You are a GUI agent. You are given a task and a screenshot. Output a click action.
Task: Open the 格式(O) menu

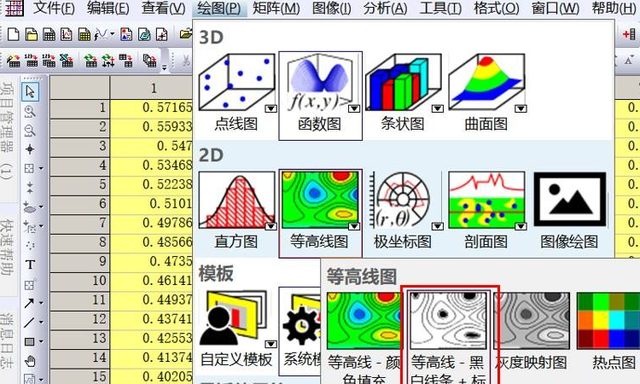coord(496,8)
